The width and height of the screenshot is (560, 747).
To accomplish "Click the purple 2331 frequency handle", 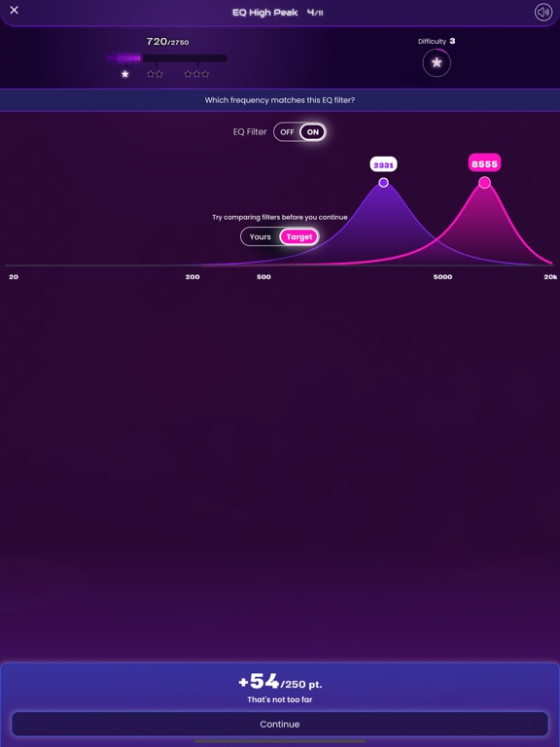I will coord(383,183).
